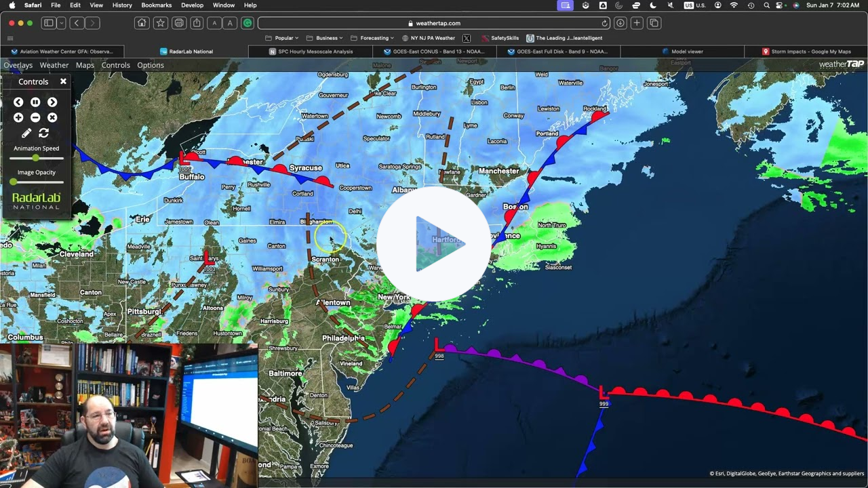Screen dimensions: 868x488
Task: Step back to the previous radar frame
Action: click(18, 102)
